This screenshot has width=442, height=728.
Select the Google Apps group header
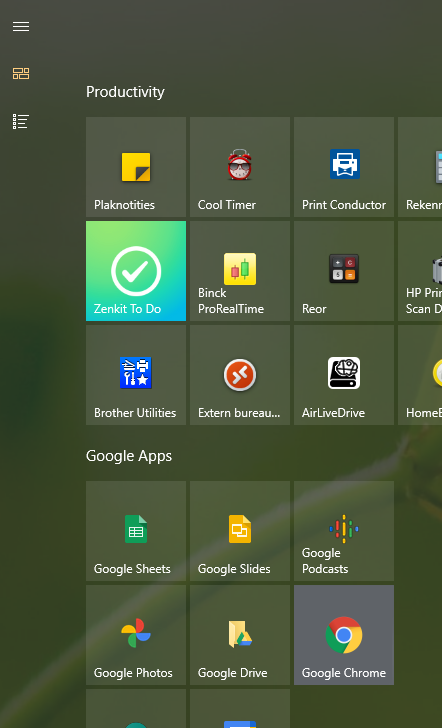coord(129,456)
